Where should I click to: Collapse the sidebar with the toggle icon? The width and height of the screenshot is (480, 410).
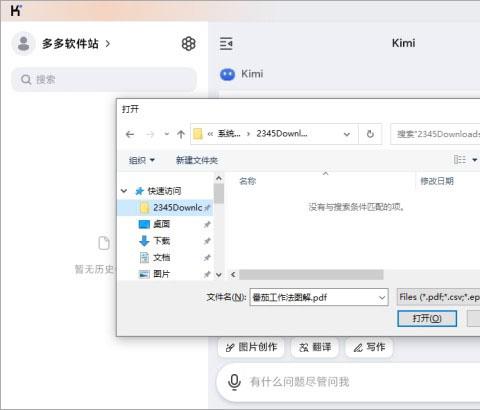(226, 43)
